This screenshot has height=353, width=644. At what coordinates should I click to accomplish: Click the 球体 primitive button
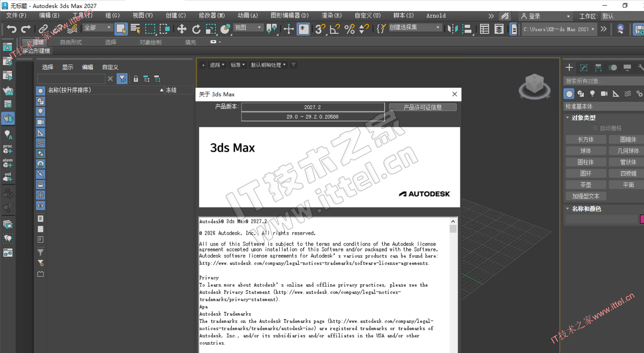coord(586,151)
